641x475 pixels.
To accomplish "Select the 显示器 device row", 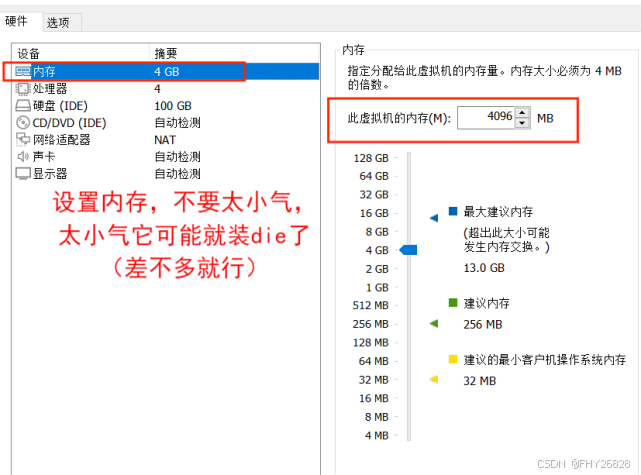I will coord(166,174).
